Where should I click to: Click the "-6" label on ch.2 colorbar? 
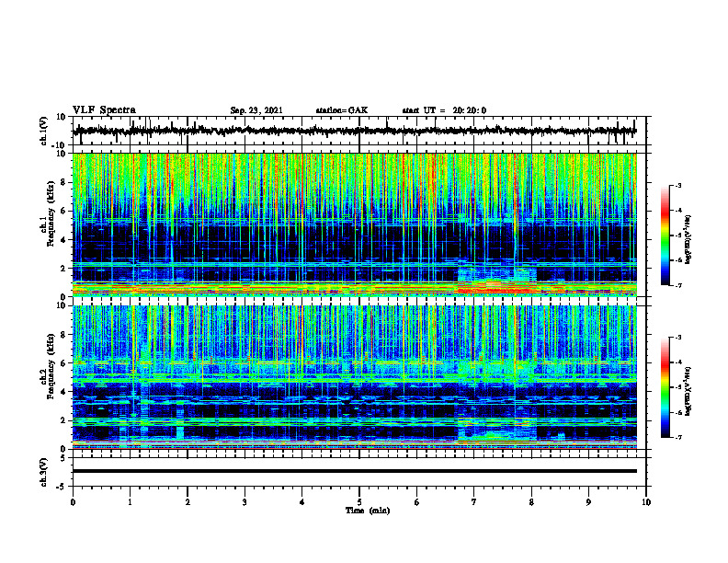coord(678,412)
